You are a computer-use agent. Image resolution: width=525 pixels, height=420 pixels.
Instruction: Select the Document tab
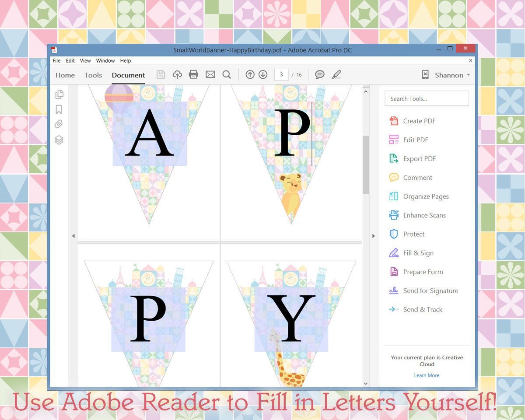tap(128, 75)
